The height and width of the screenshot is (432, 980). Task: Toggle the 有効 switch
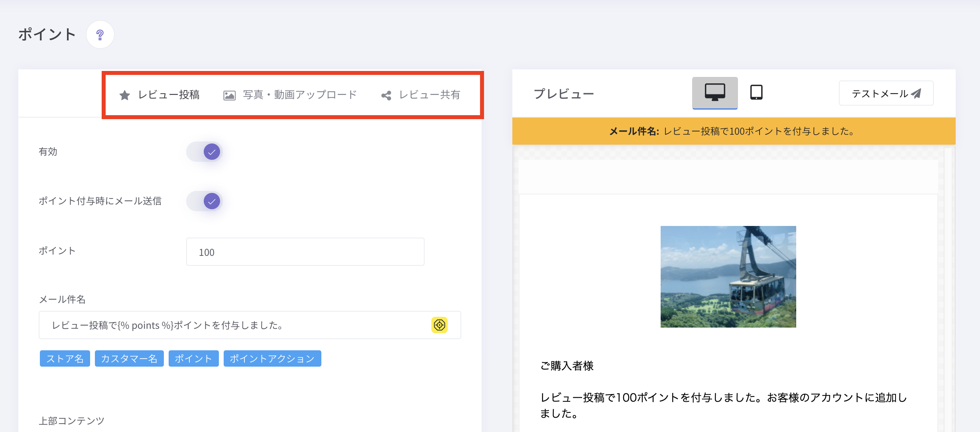pyautogui.click(x=205, y=152)
